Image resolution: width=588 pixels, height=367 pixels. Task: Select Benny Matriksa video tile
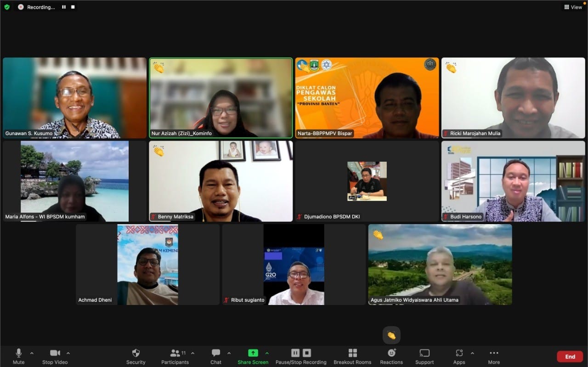tap(221, 181)
